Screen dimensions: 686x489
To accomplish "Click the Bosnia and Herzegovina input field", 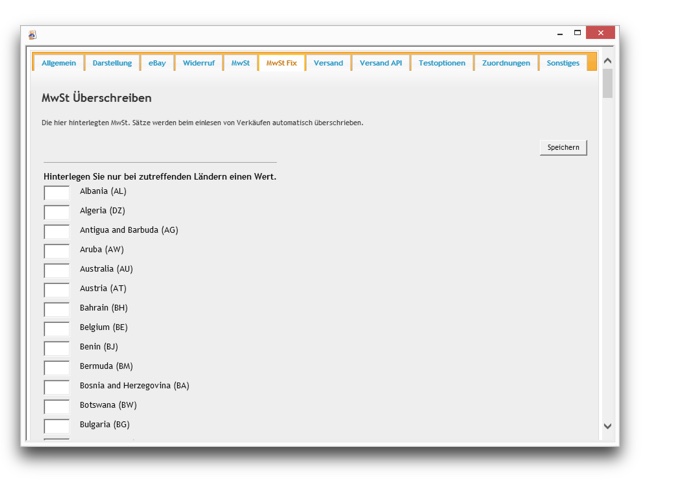I will 56,387.
